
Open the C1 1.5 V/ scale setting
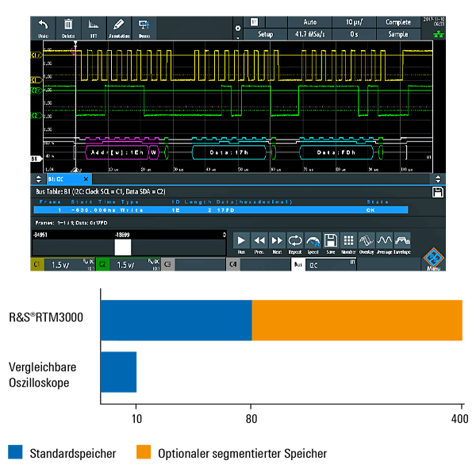point(70,265)
